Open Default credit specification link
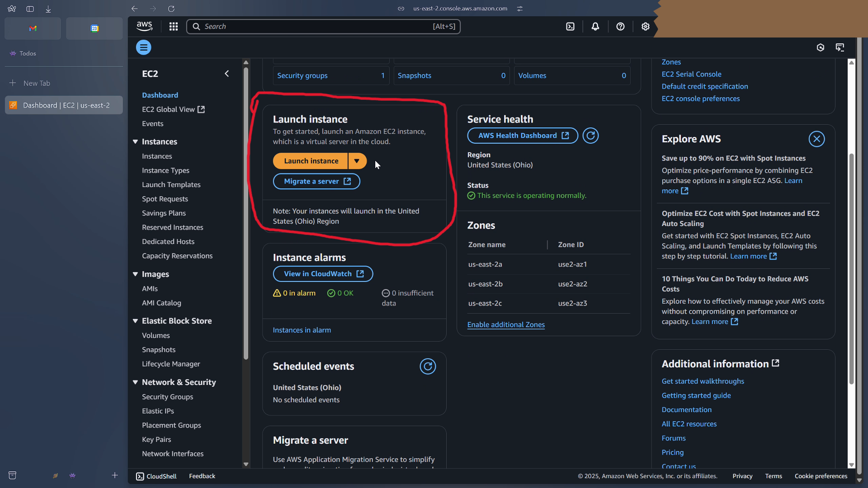 [705, 86]
